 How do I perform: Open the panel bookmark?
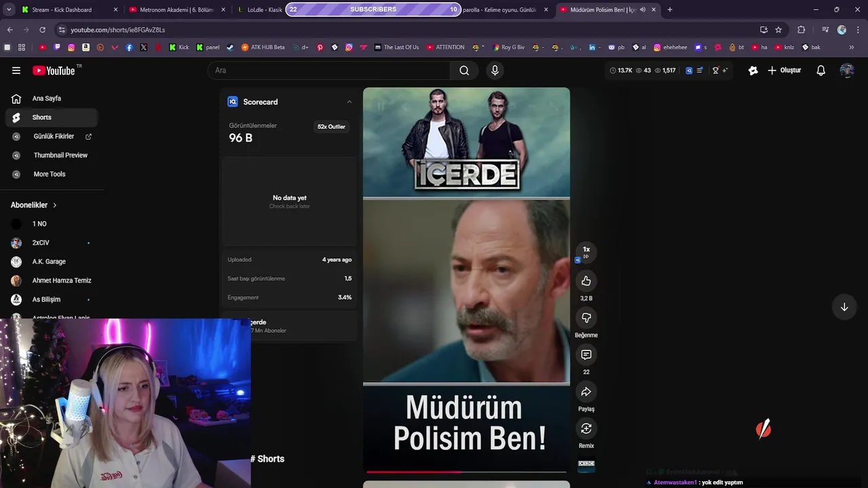[x=208, y=47]
